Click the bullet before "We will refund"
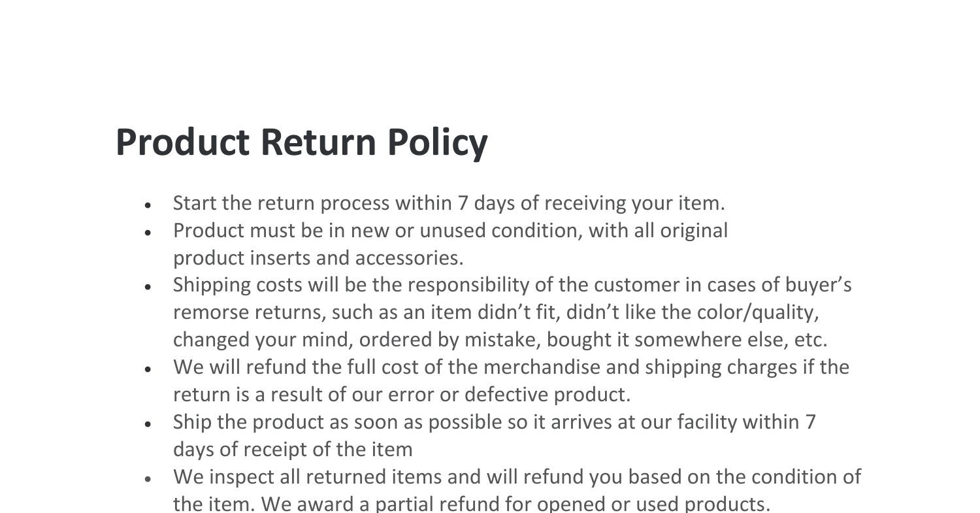The height and width of the screenshot is (513, 980). [149, 369]
